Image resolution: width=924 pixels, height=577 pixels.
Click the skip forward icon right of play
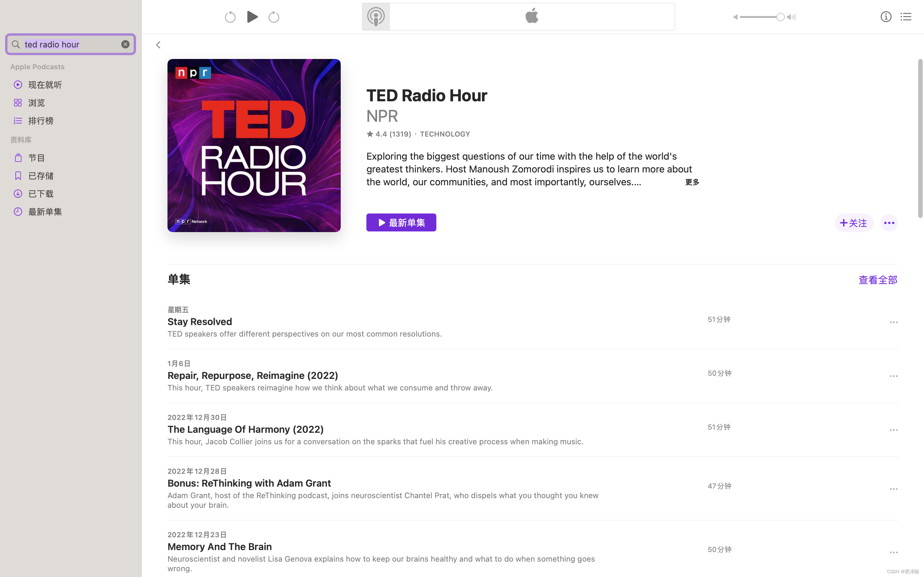[x=273, y=16]
